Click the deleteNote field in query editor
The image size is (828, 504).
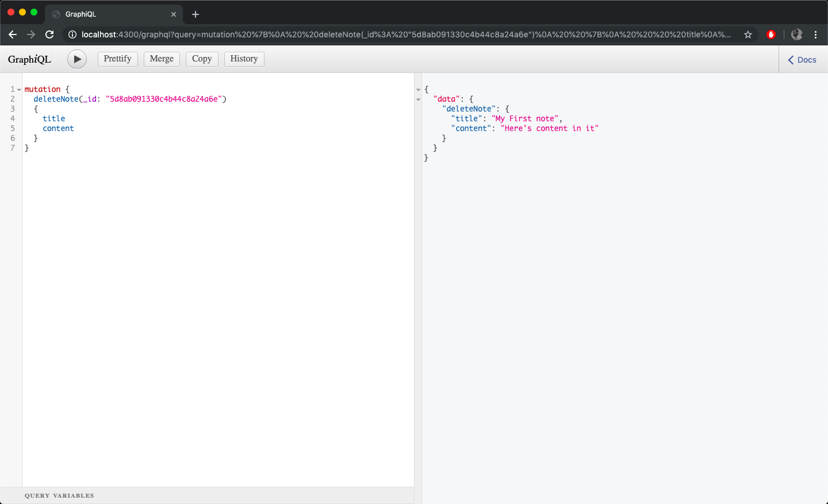(56, 99)
